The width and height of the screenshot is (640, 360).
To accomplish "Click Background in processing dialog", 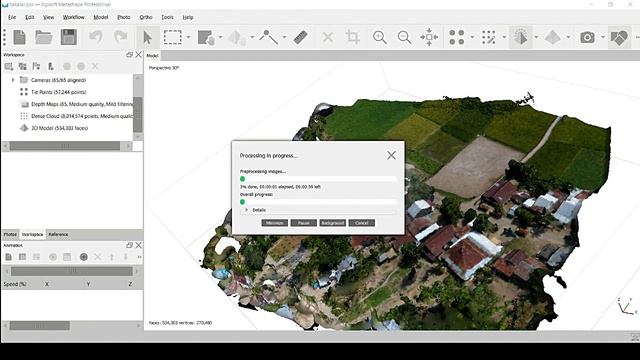I will click(x=333, y=223).
